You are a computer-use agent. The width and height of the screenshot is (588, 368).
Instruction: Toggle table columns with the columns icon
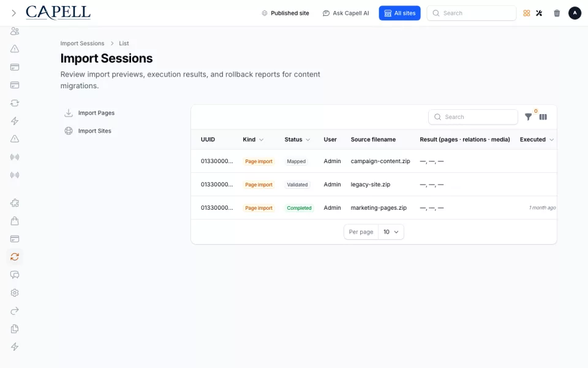pyautogui.click(x=543, y=117)
